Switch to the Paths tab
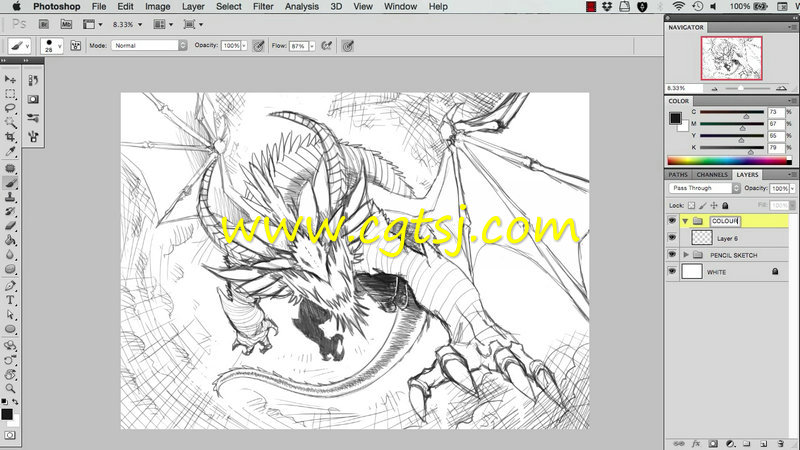This screenshot has width=800, height=450. (x=678, y=174)
